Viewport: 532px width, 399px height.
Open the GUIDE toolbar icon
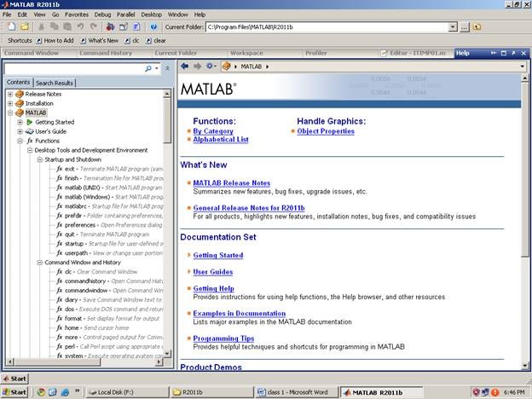[124, 26]
